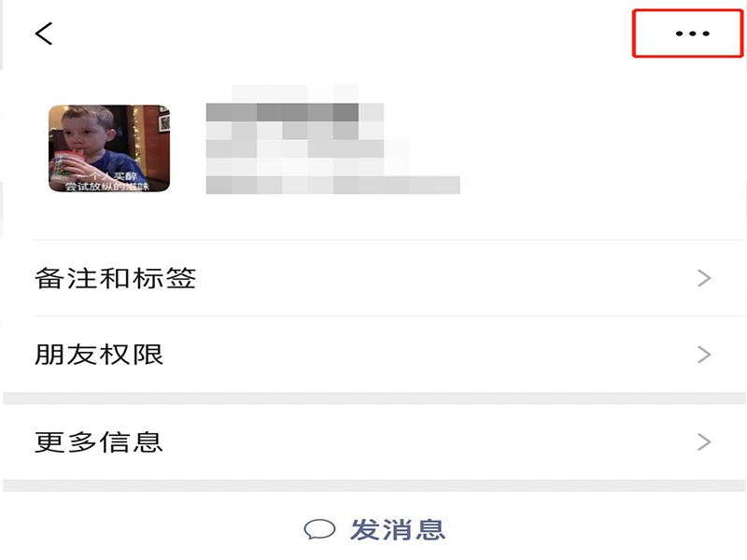The width and height of the screenshot is (747, 560).
Task: Click the red-outlined options area at top right
Action: click(687, 34)
